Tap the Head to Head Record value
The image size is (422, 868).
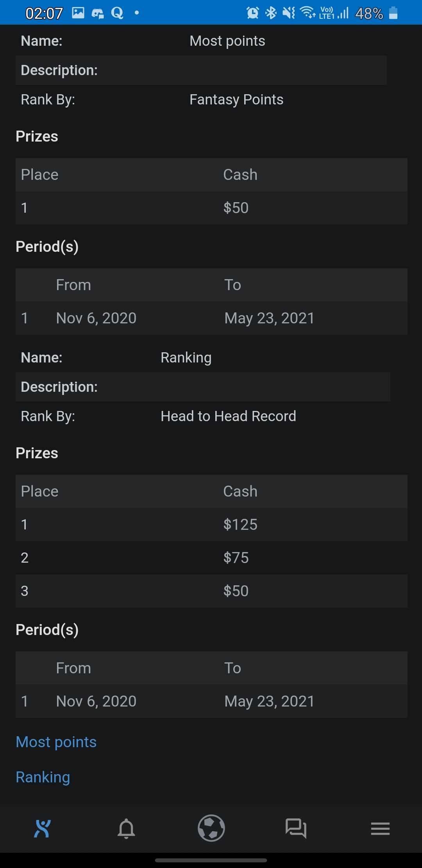coord(228,416)
